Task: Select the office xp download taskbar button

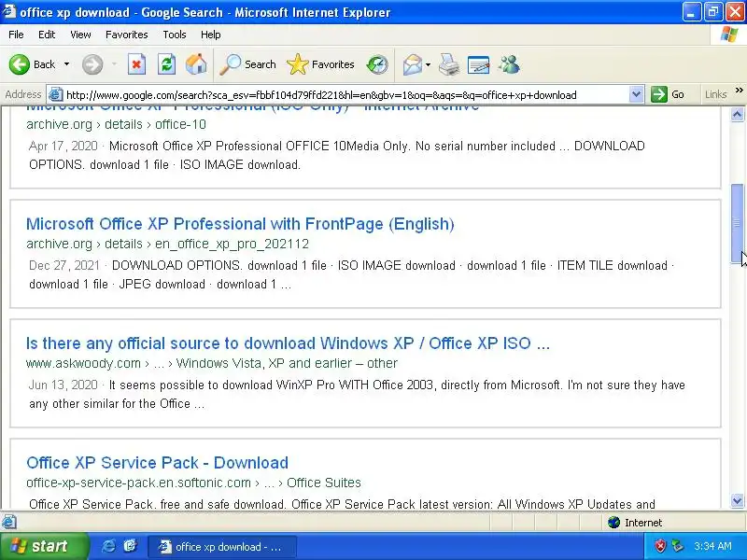Action: (222, 547)
